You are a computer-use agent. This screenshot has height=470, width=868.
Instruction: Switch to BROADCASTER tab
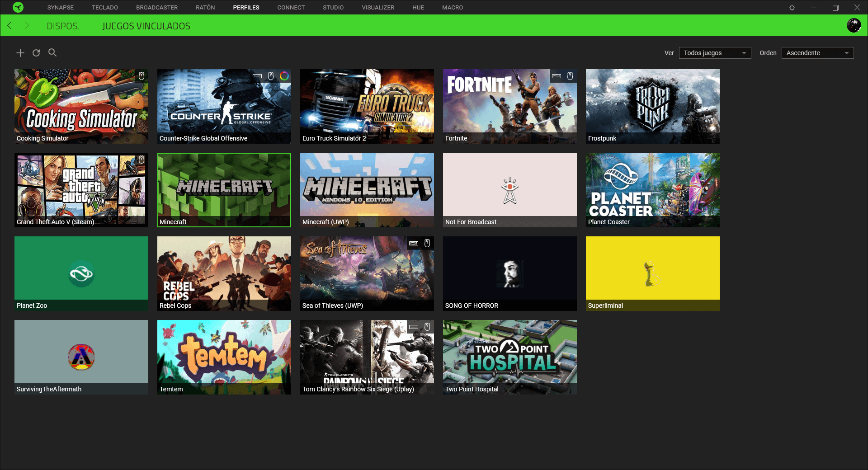pyautogui.click(x=157, y=8)
